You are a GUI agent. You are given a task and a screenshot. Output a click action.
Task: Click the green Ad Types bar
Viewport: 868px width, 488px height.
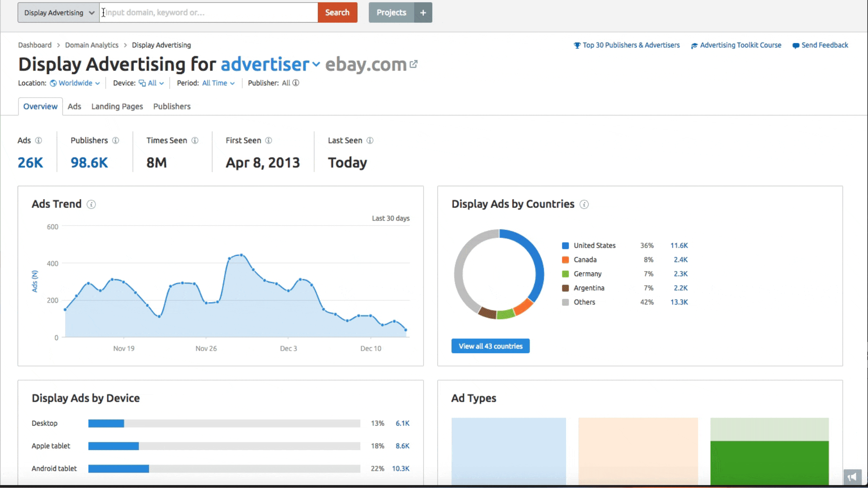click(769, 463)
